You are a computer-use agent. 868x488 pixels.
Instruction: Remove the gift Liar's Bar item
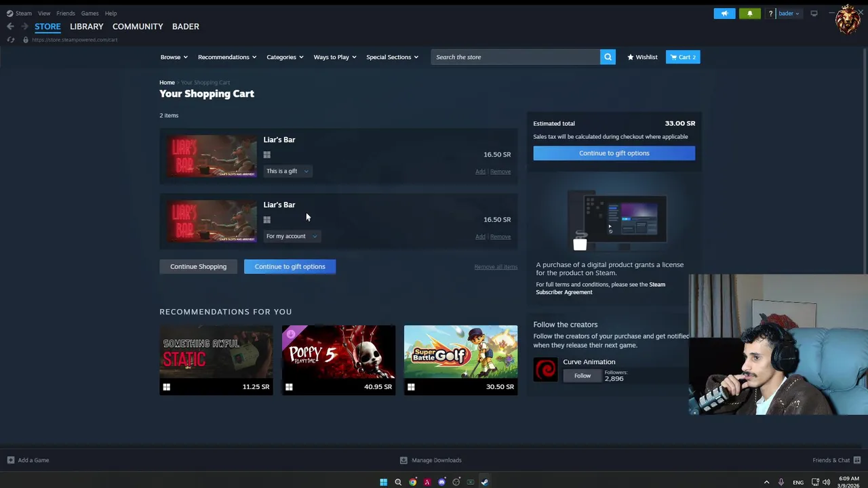(500, 171)
